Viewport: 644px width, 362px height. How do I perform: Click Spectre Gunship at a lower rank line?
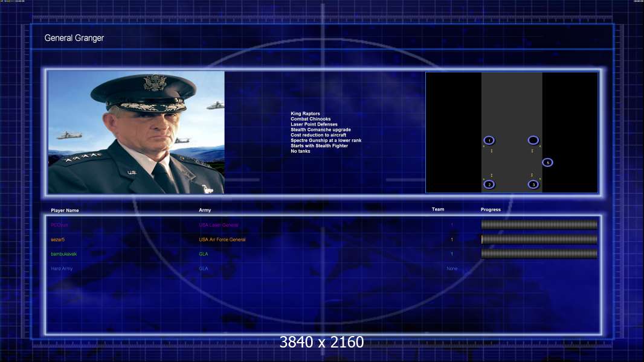(326, 140)
